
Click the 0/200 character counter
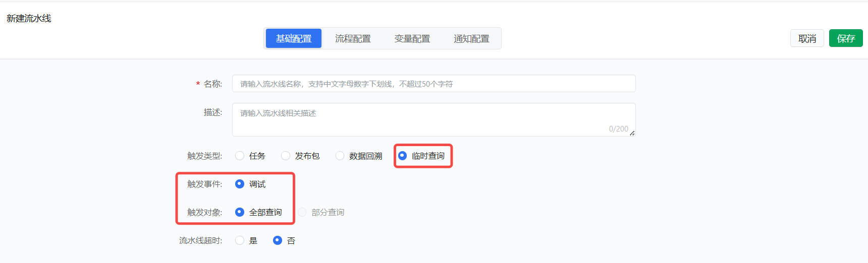coord(618,129)
